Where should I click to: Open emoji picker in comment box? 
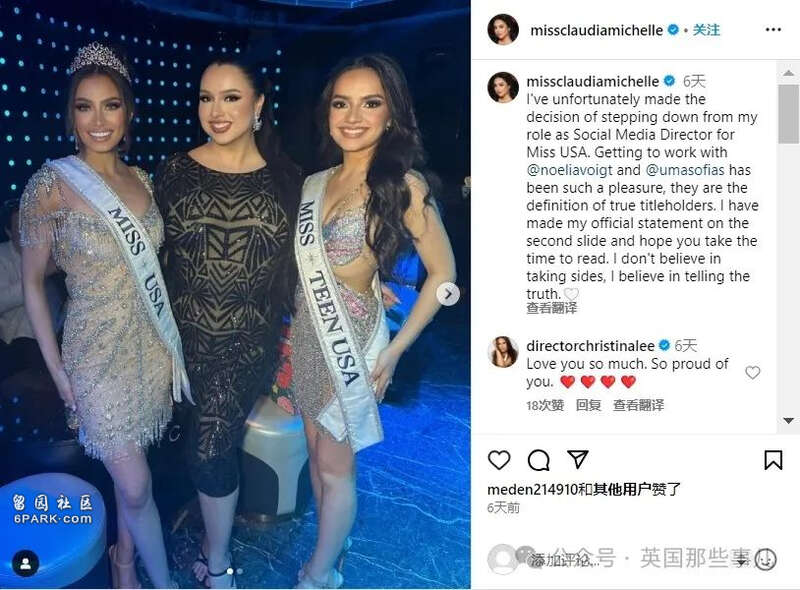point(765,559)
